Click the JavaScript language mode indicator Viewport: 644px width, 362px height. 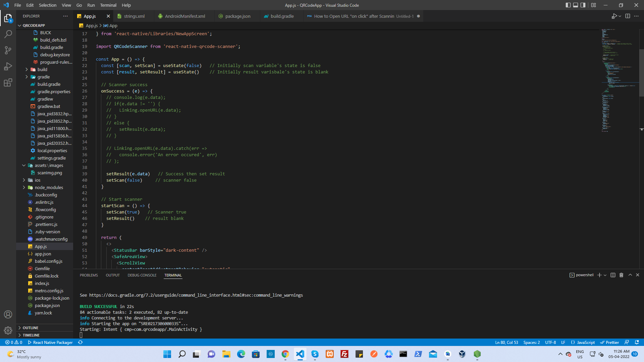coord(586,343)
